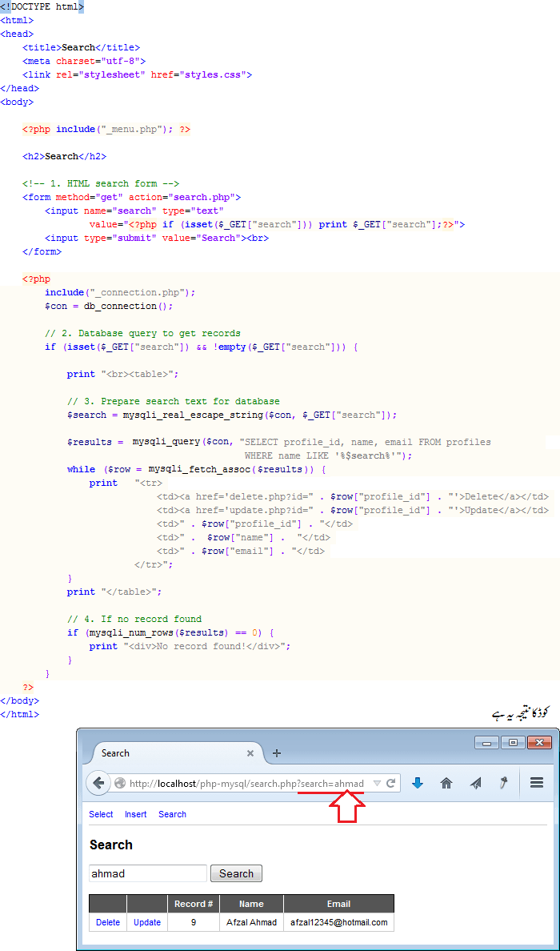Open the Insert menu link

[x=135, y=814]
